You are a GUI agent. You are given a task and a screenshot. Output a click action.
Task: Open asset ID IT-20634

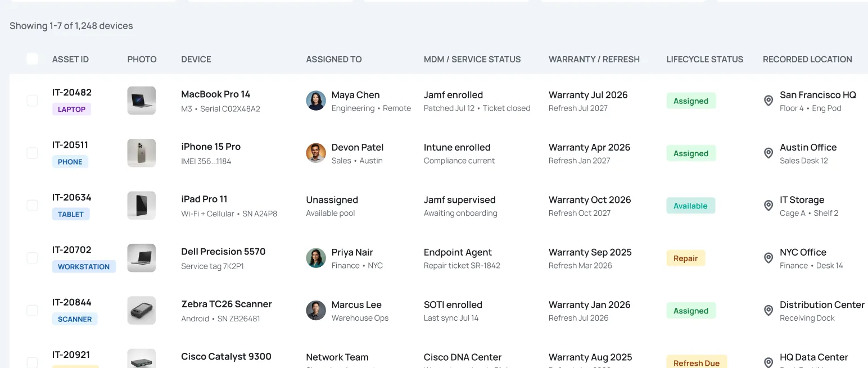click(72, 197)
